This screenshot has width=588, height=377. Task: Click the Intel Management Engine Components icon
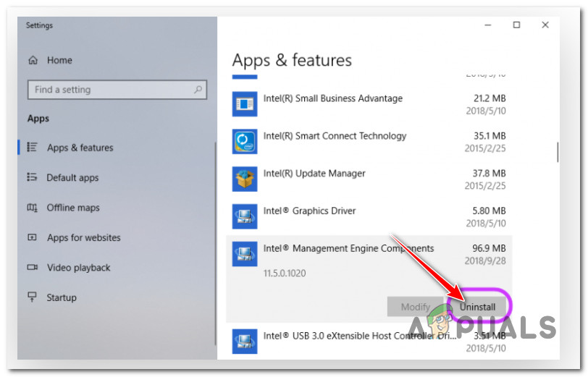pyautogui.click(x=245, y=254)
